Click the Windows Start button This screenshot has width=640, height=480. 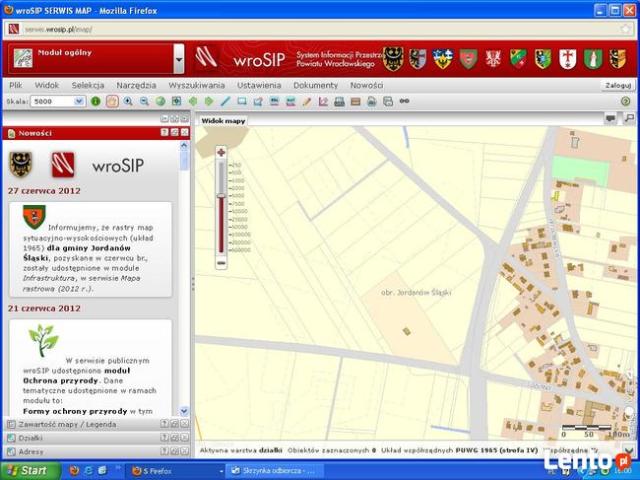click(x=28, y=470)
